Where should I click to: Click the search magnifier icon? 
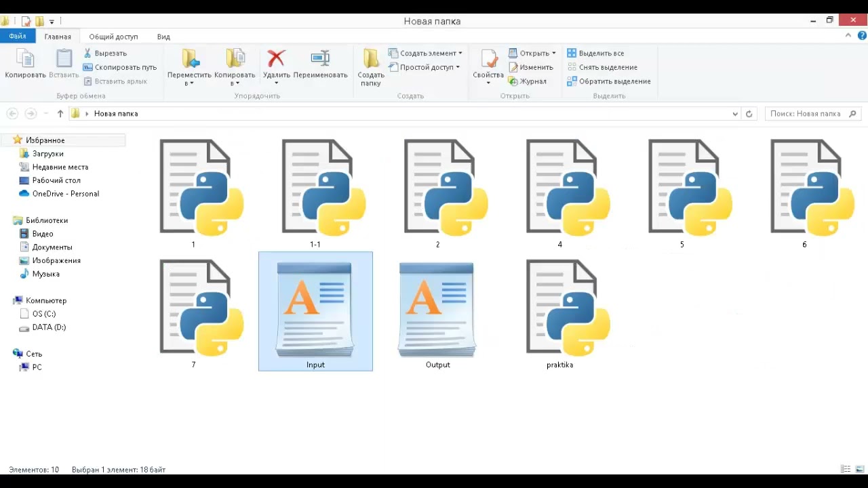853,114
